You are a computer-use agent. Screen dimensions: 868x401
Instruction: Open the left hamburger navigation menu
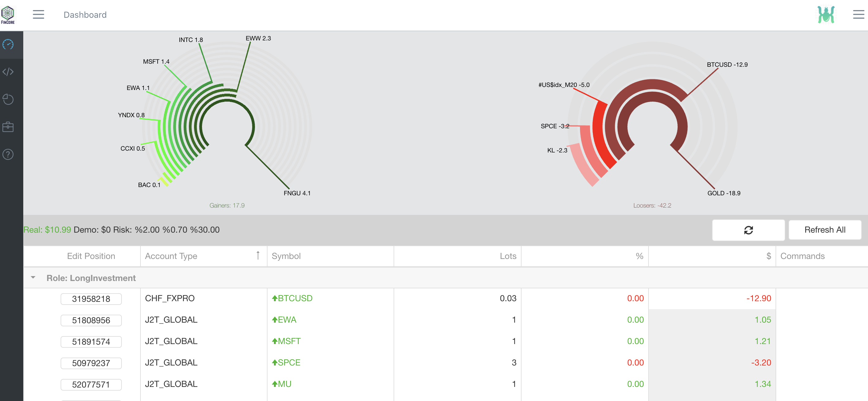coord(39,14)
